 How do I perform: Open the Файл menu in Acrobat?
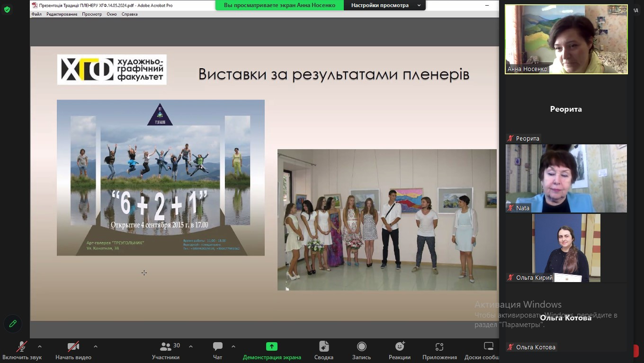[x=36, y=14]
